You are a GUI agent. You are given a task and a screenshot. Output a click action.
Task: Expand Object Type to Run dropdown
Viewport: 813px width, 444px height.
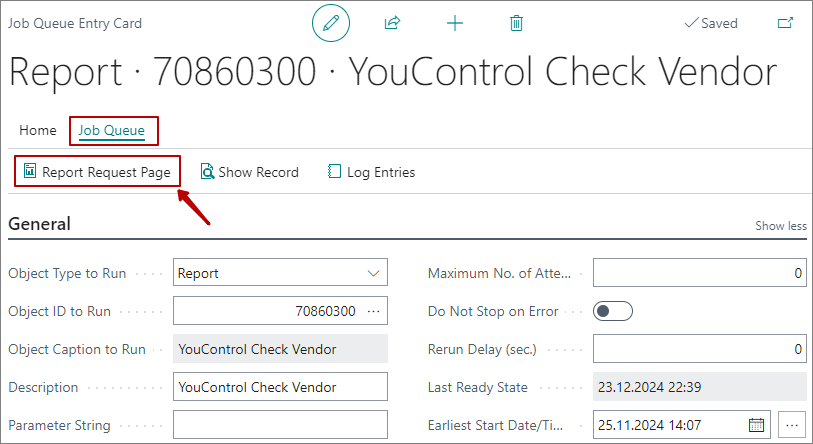pos(374,273)
